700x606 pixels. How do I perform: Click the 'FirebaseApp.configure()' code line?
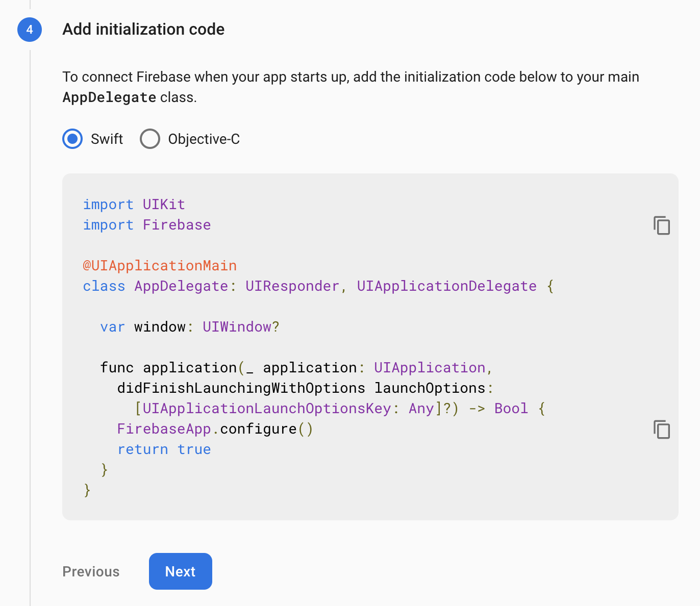pyautogui.click(x=215, y=429)
